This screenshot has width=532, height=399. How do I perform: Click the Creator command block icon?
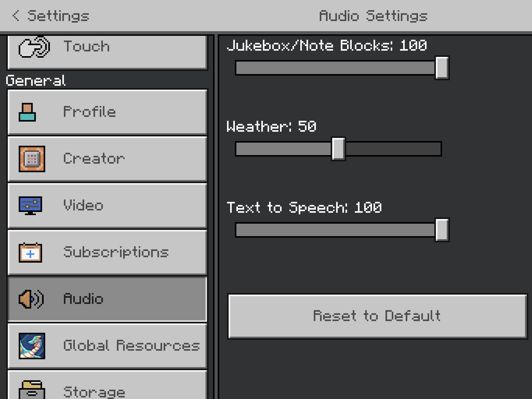32,159
